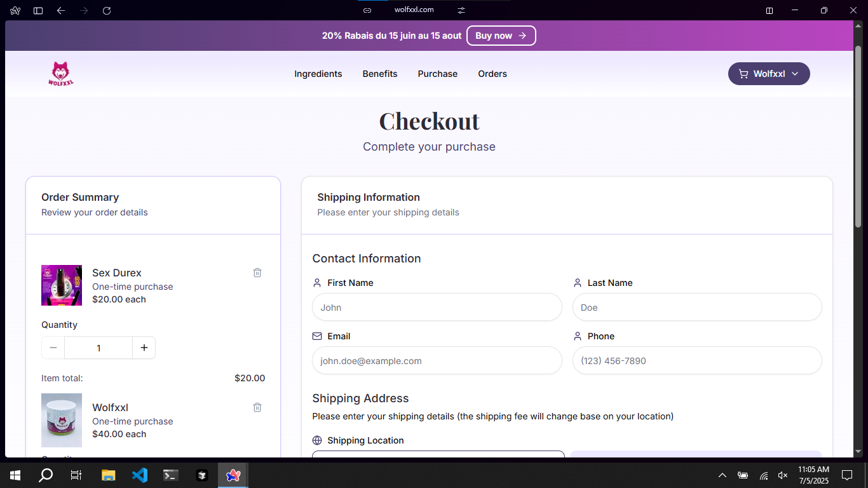Open Windows Search from taskbar
The image size is (868, 488).
coord(46,475)
